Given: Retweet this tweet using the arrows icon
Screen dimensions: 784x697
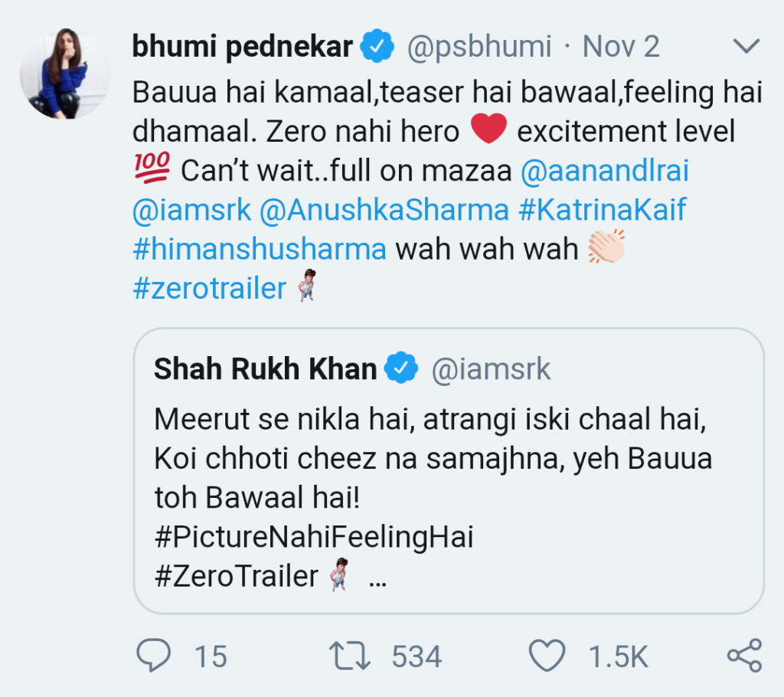Looking at the screenshot, I should 350,656.
